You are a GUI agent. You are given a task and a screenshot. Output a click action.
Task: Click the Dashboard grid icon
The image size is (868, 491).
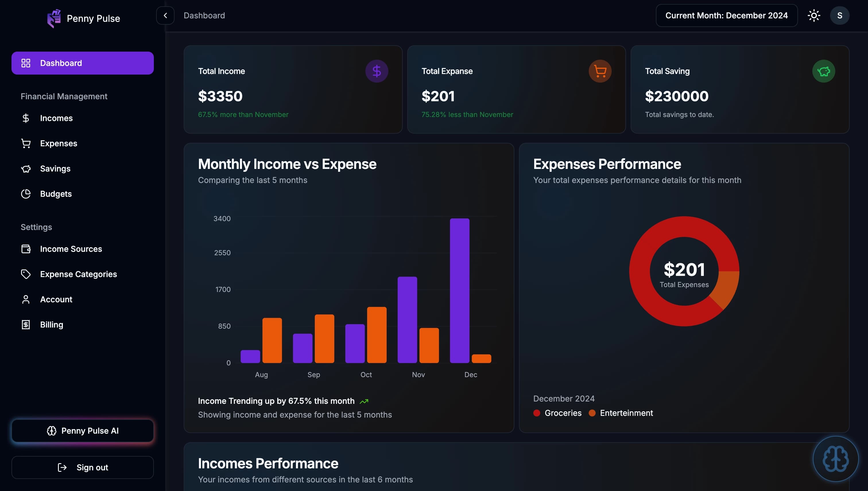click(x=26, y=63)
